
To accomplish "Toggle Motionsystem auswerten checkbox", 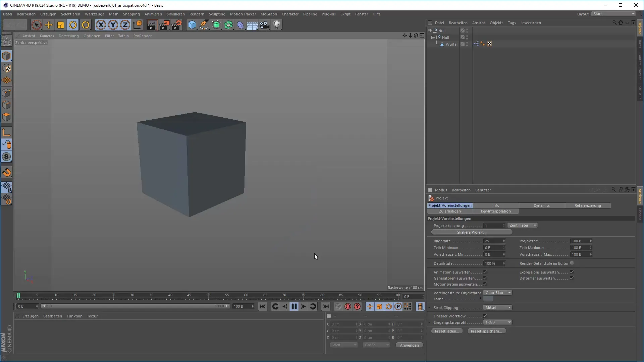I will 485,284.
